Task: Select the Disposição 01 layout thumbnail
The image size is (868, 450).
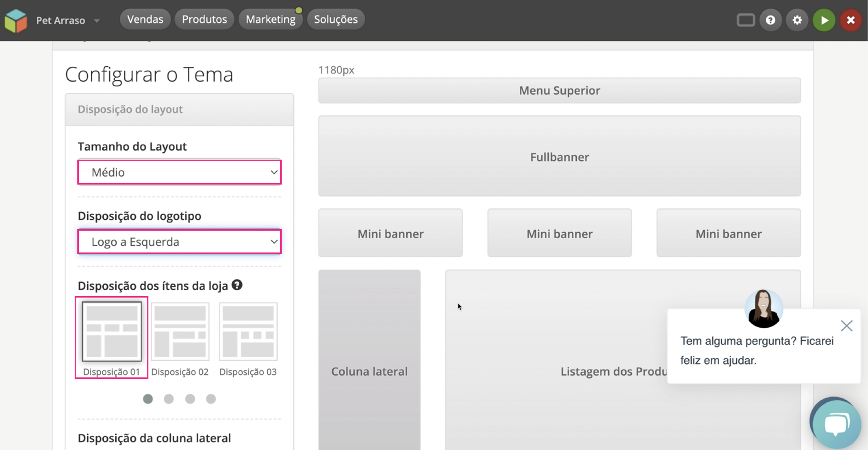Action: click(112, 332)
